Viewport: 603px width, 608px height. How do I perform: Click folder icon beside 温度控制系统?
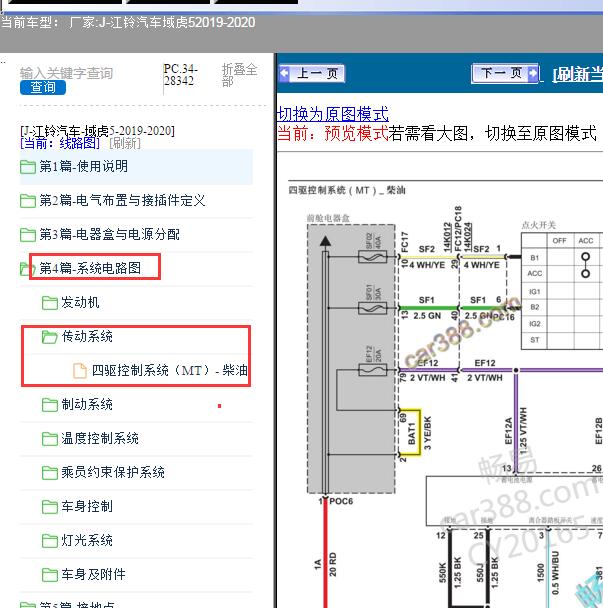50,439
